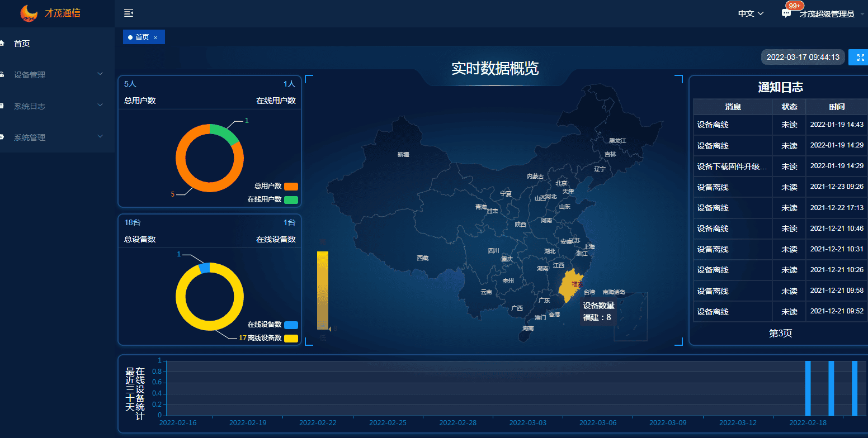Enter fullscreen with the blue expand icon

pyautogui.click(x=858, y=57)
